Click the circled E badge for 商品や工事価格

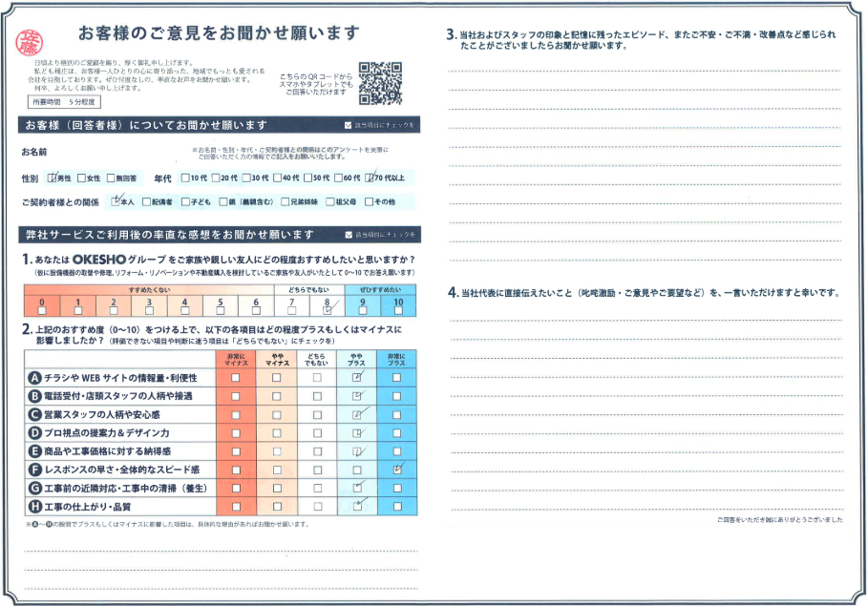point(34,451)
